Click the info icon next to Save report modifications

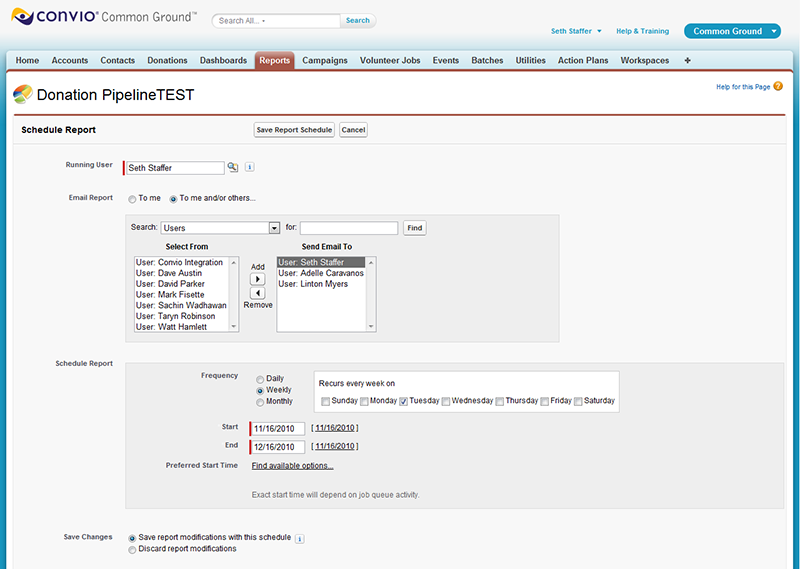pyautogui.click(x=300, y=538)
